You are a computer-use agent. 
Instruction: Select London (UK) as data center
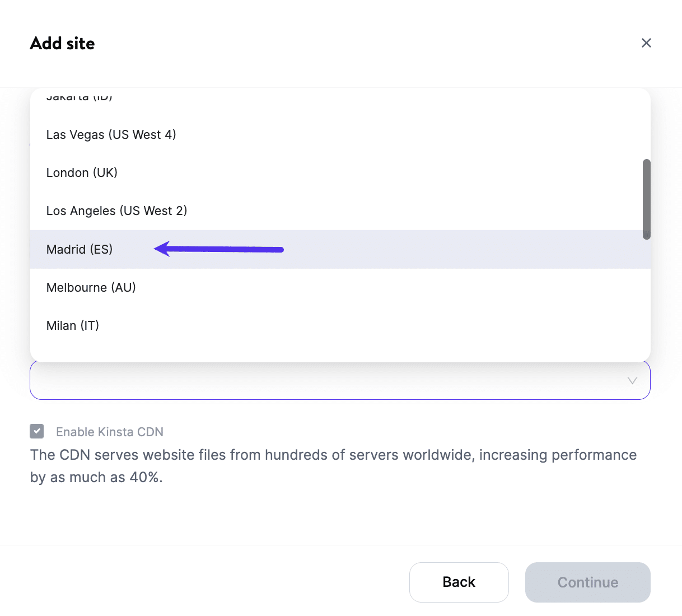pos(82,172)
